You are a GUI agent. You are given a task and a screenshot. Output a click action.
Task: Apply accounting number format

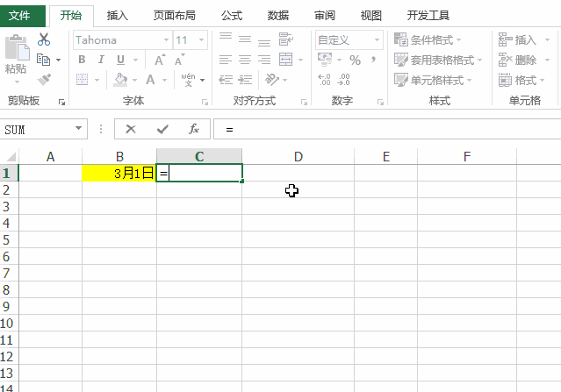(325, 60)
